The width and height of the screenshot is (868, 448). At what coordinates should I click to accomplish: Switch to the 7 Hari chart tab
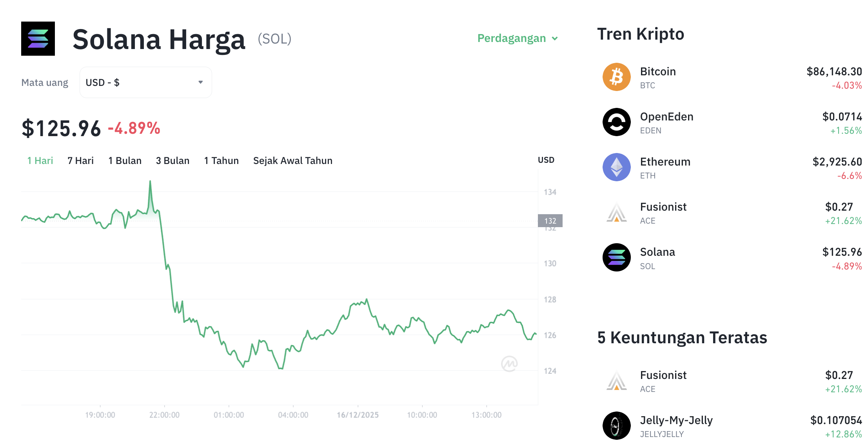tap(80, 160)
